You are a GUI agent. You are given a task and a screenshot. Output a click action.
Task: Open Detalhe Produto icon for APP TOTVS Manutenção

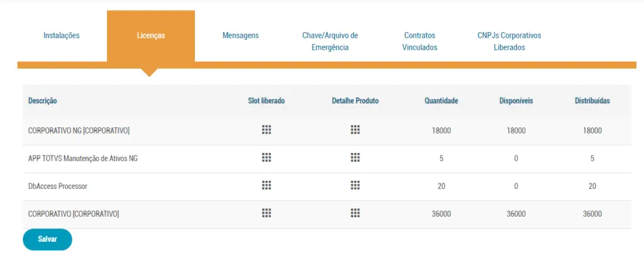pyautogui.click(x=355, y=157)
